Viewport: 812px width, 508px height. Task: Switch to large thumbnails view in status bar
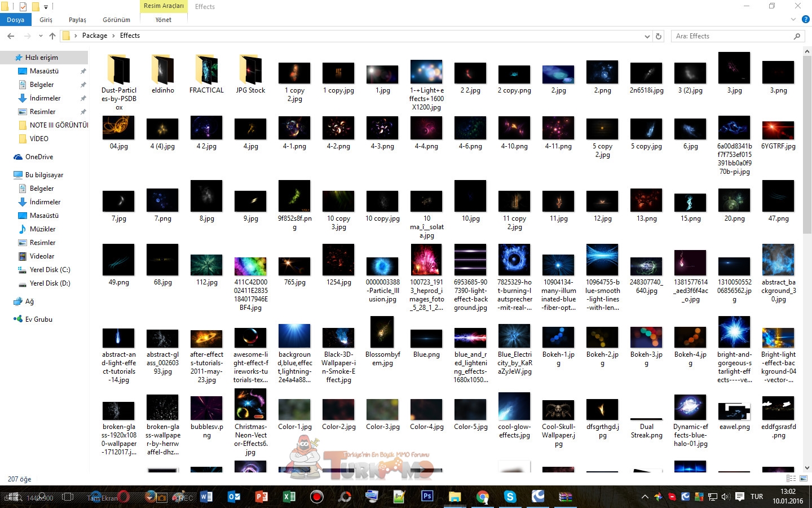pos(803,479)
